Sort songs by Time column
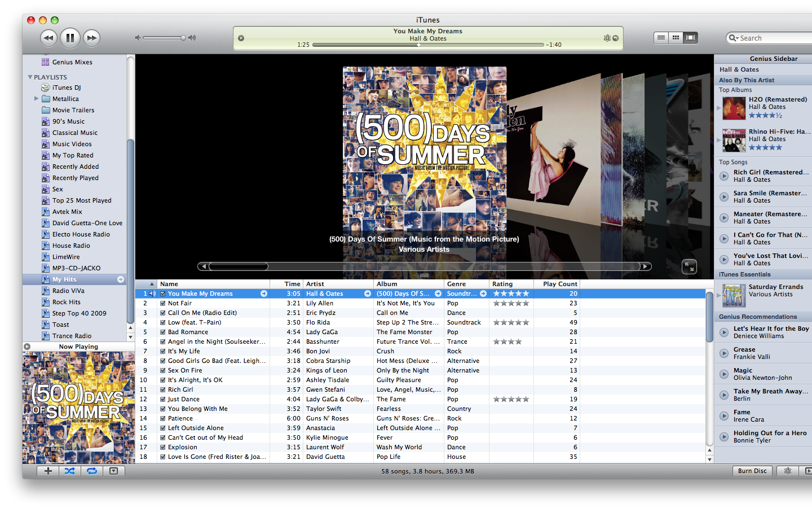 (286, 284)
